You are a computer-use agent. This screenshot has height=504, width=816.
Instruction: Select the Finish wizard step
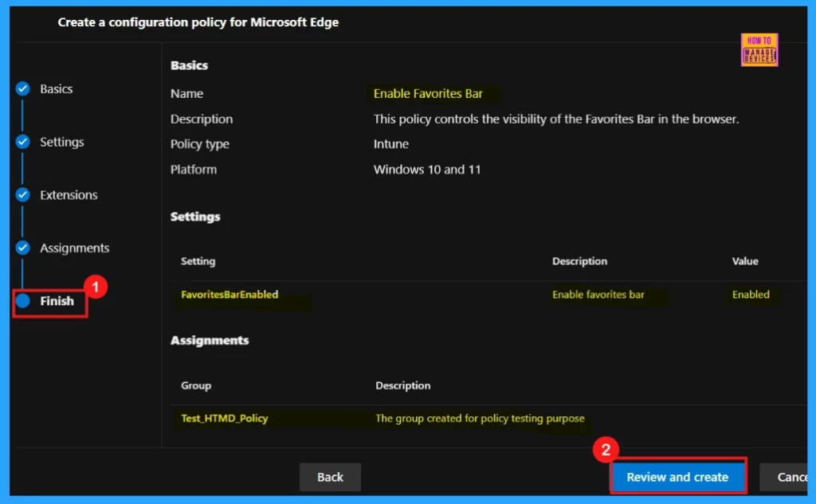57,301
